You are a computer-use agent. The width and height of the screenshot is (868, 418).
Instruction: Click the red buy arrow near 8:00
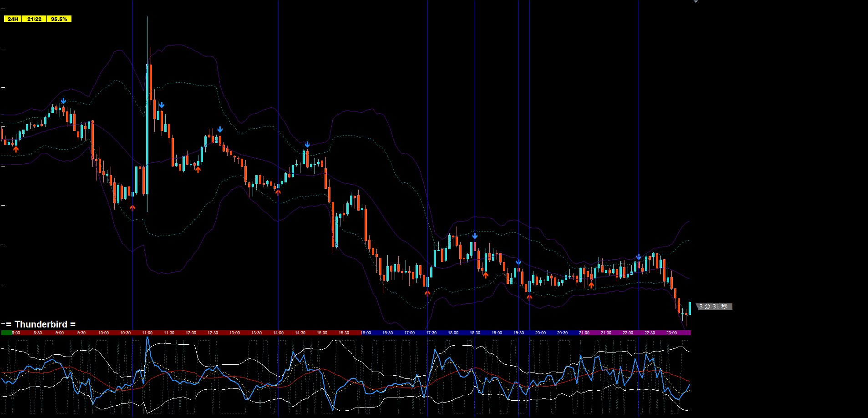(x=16, y=149)
